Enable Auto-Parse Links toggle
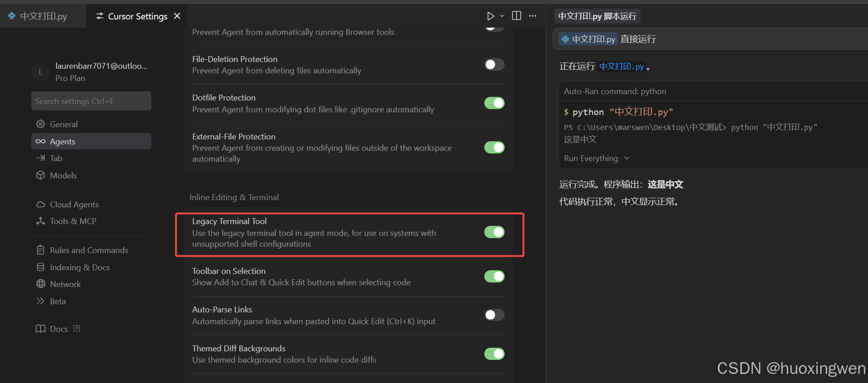Viewport: 868px width, 383px height. [x=494, y=315]
